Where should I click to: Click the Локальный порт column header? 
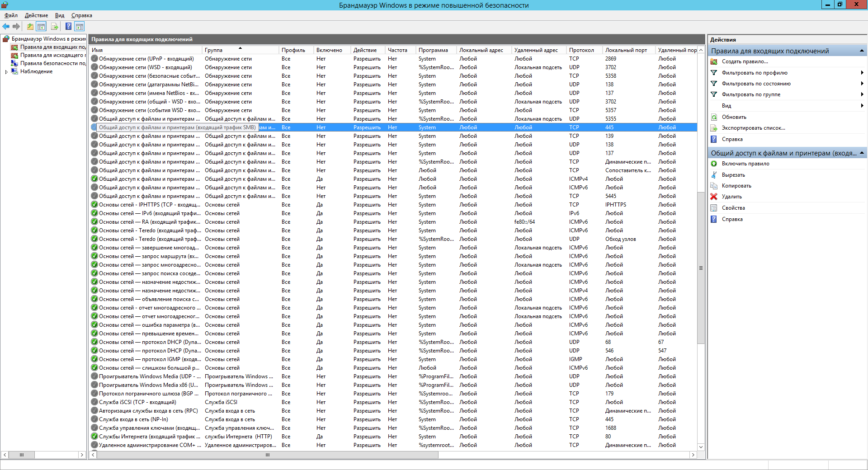point(629,50)
